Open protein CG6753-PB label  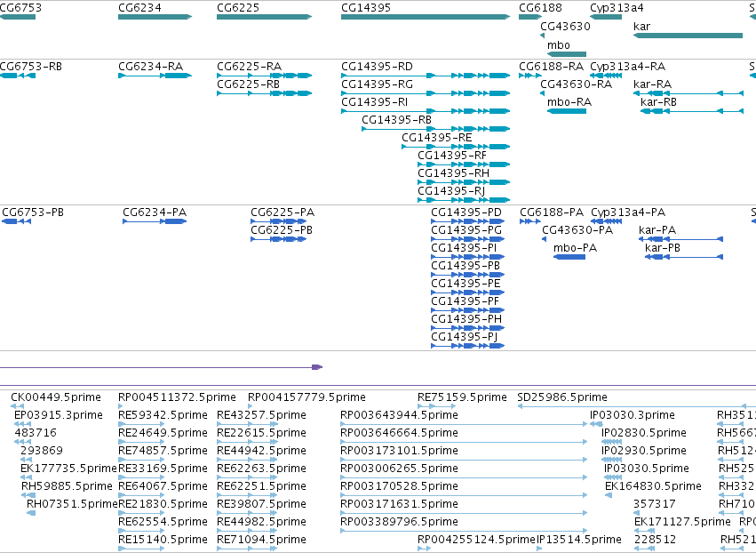(x=33, y=212)
